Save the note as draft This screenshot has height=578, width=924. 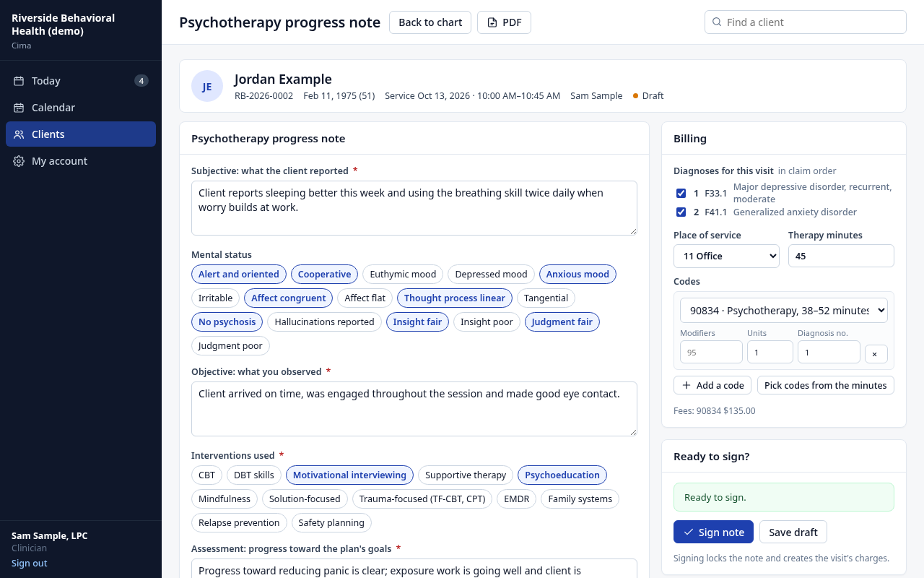(x=793, y=532)
